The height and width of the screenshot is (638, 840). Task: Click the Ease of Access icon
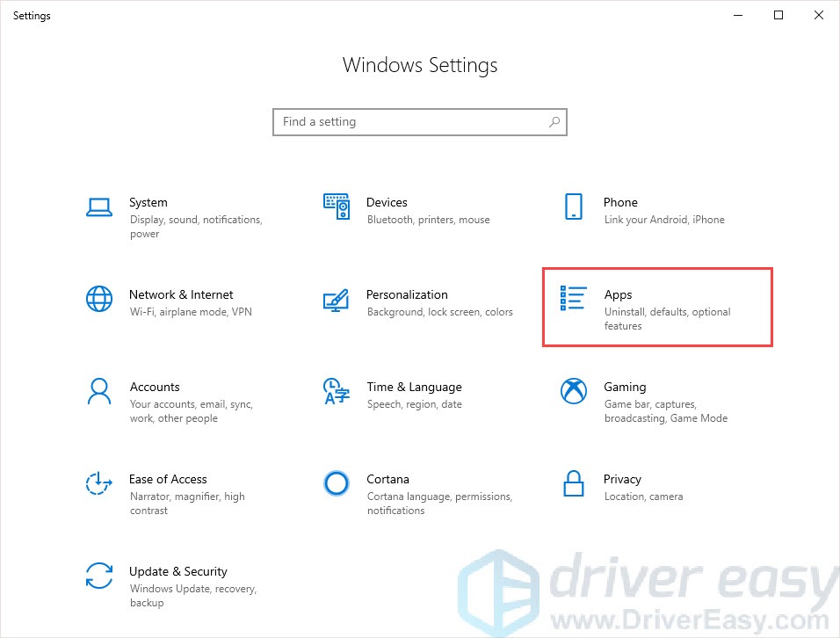pos(99,483)
